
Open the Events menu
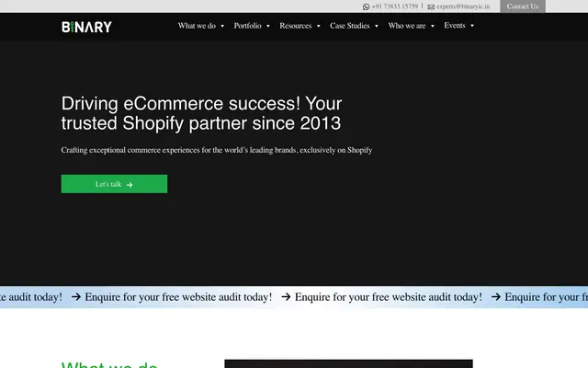(x=455, y=26)
